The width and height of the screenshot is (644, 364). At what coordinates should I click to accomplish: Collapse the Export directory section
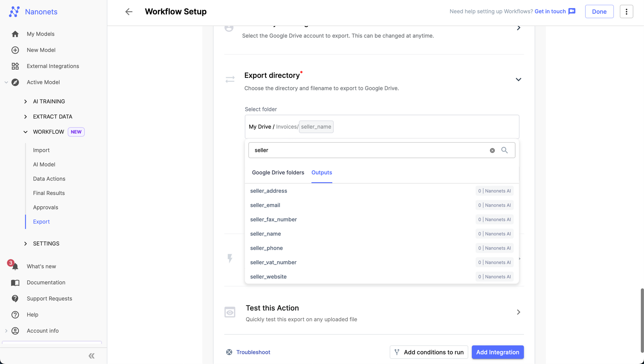click(518, 79)
